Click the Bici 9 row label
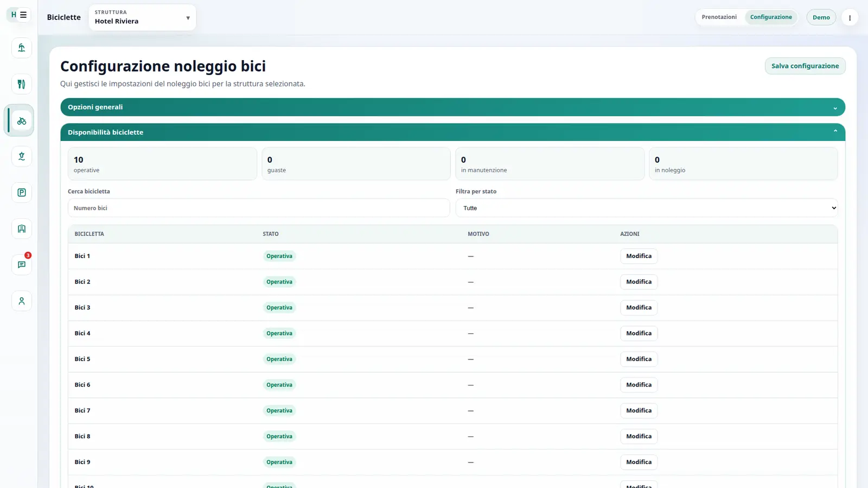Image resolution: width=868 pixels, height=488 pixels. 82,462
